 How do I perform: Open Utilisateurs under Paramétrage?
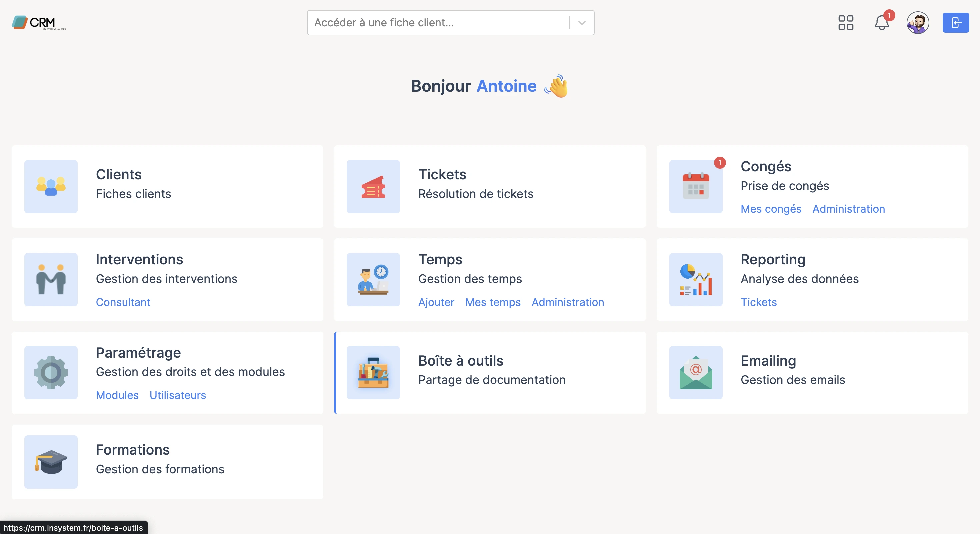(x=177, y=395)
